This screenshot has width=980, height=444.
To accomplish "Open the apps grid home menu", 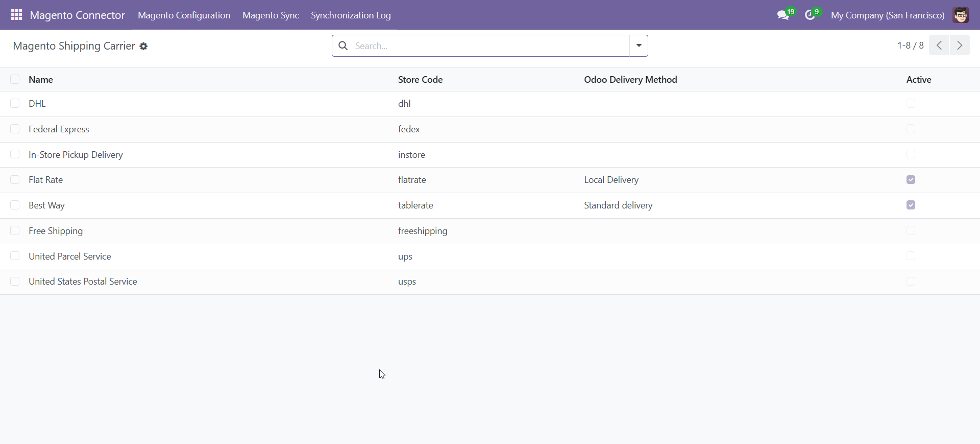I will point(16,15).
